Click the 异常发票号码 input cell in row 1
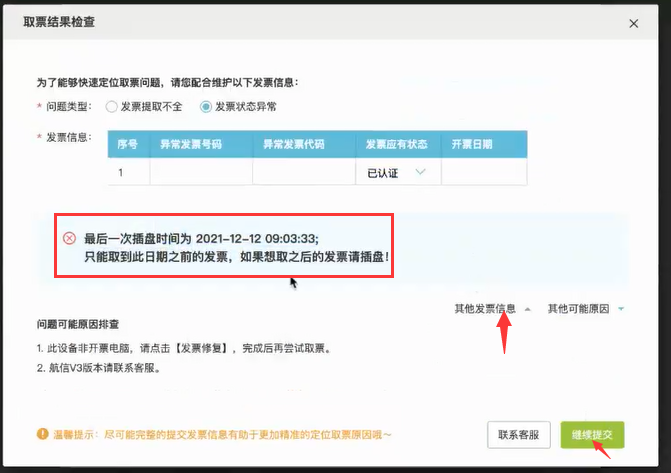Viewport: 671px width, 473px height. click(x=201, y=172)
